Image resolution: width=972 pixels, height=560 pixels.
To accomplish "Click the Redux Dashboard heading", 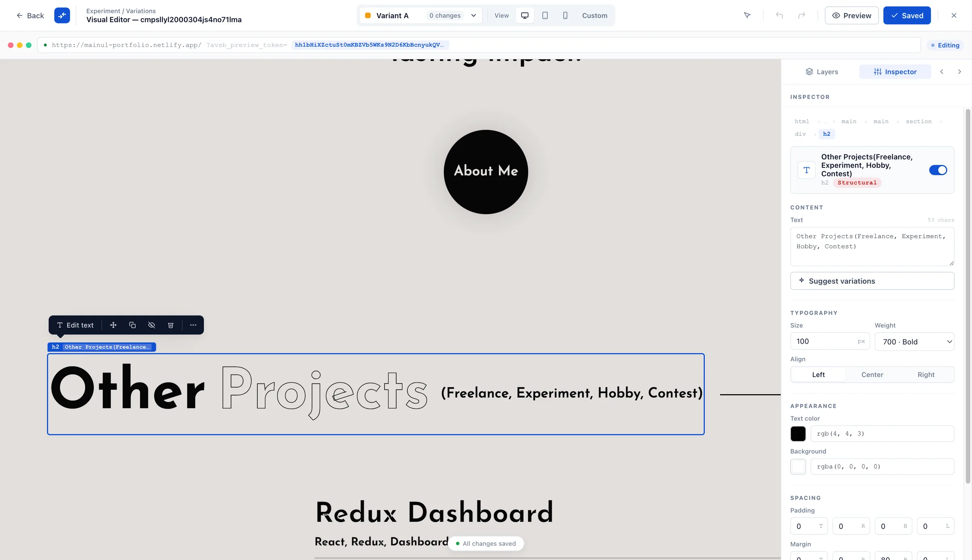I will (435, 512).
